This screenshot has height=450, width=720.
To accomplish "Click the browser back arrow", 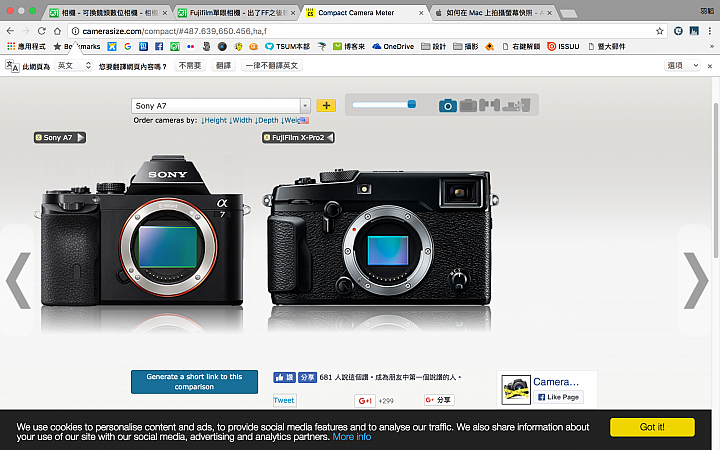I will click(10, 31).
